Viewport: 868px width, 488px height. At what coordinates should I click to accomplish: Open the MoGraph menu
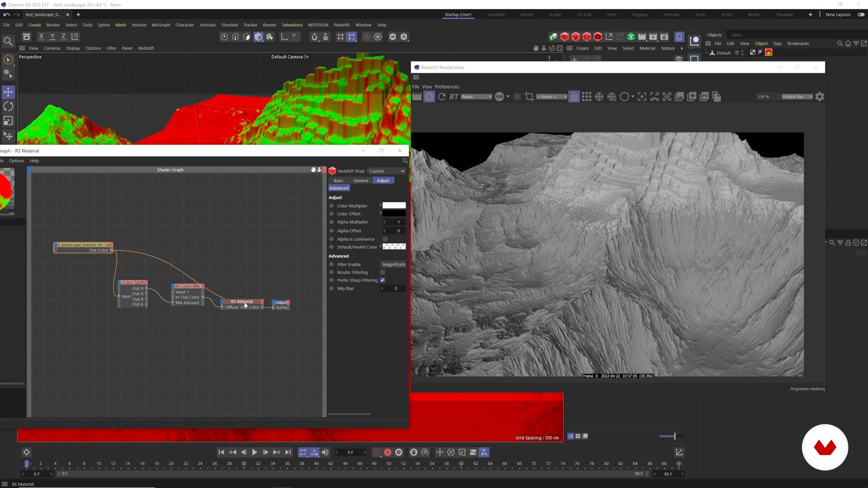160,25
